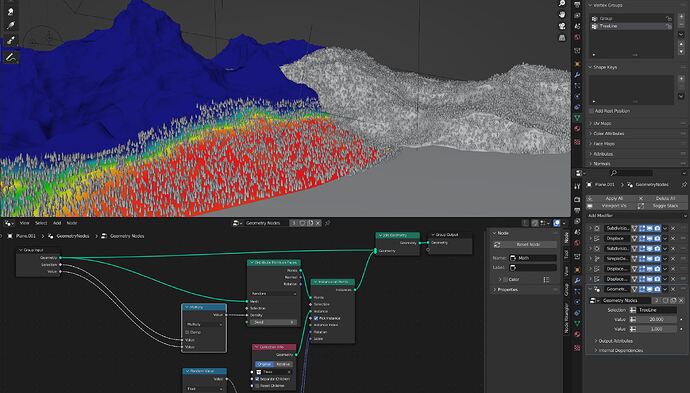Select Original option in Collection Info node

pyautogui.click(x=264, y=364)
